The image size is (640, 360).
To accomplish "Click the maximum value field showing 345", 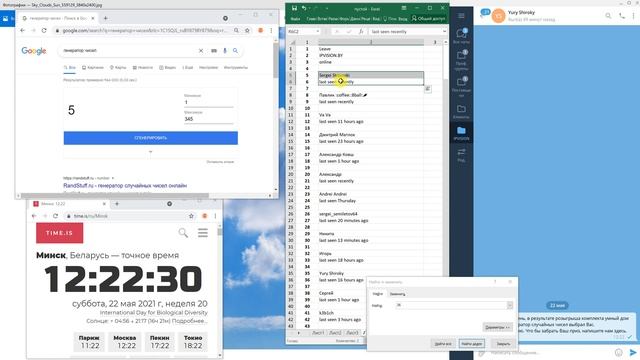I will pos(209,119).
